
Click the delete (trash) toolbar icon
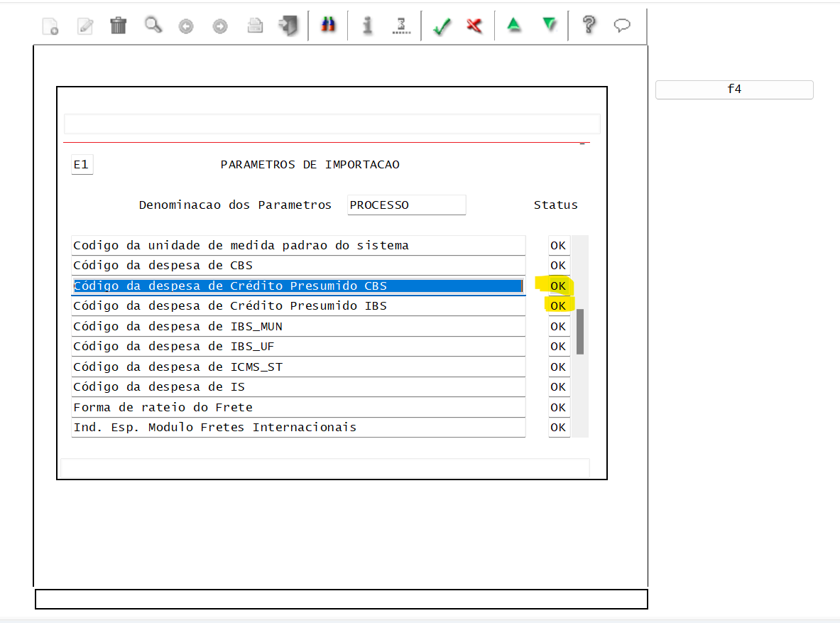click(117, 24)
